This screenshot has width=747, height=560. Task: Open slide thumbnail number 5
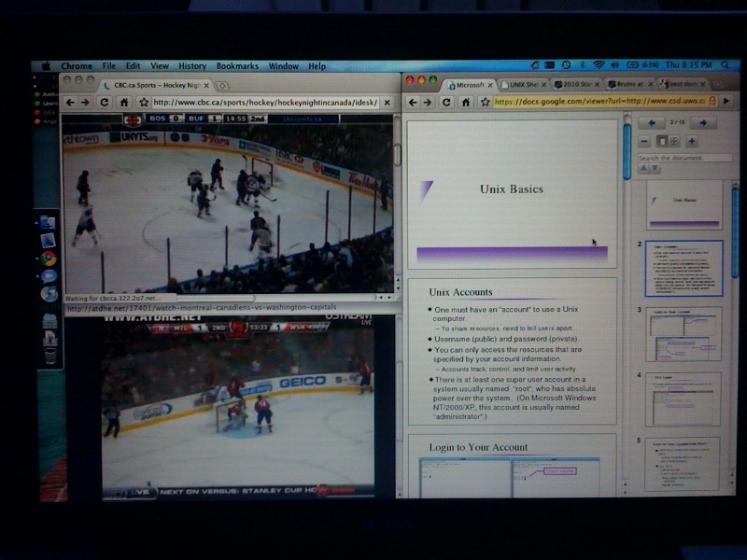point(683,464)
